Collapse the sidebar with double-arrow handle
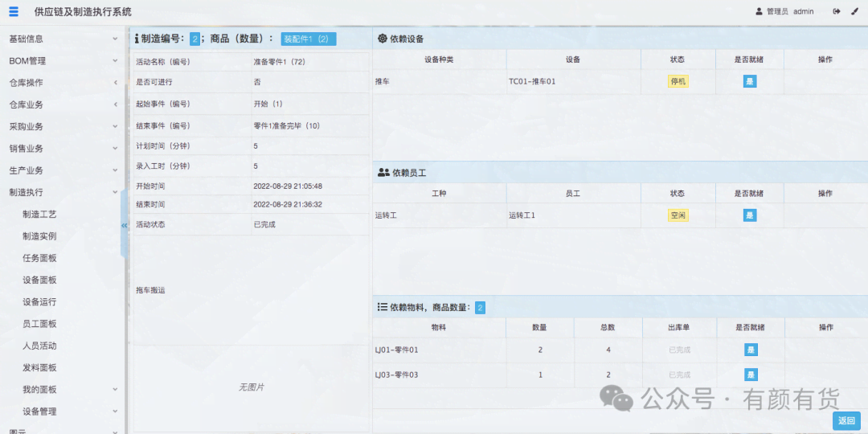This screenshot has width=868, height=434. [125, 226]
